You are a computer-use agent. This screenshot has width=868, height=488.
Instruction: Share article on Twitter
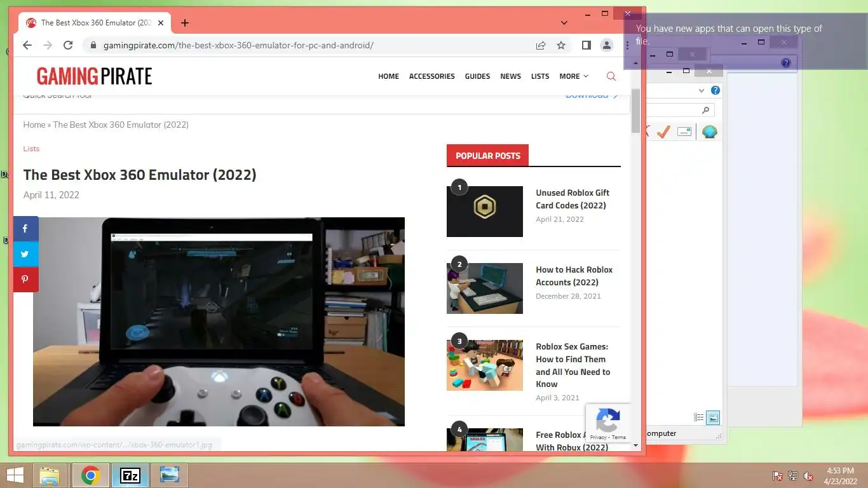25,254
